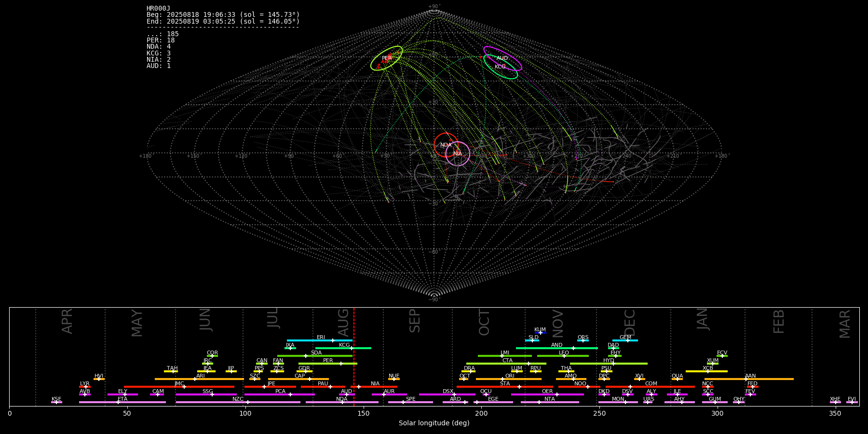Click the QUA shower label in timeline

pos(677,376)
